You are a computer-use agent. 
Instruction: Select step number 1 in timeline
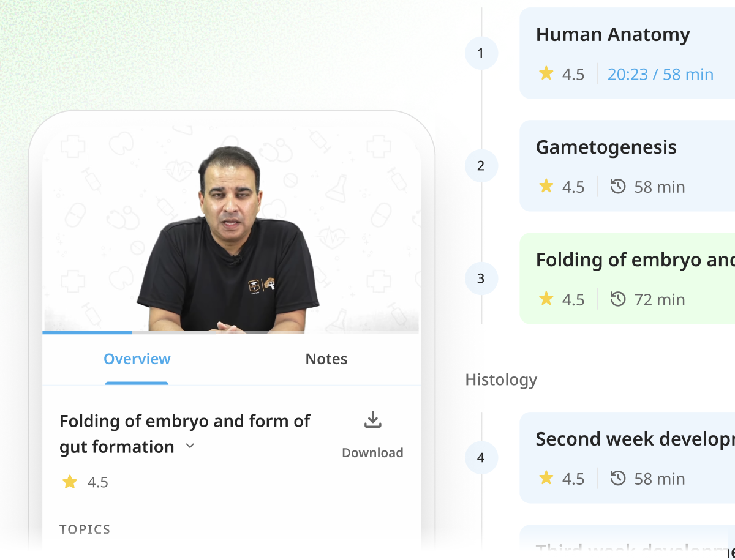tap(481, 53)
